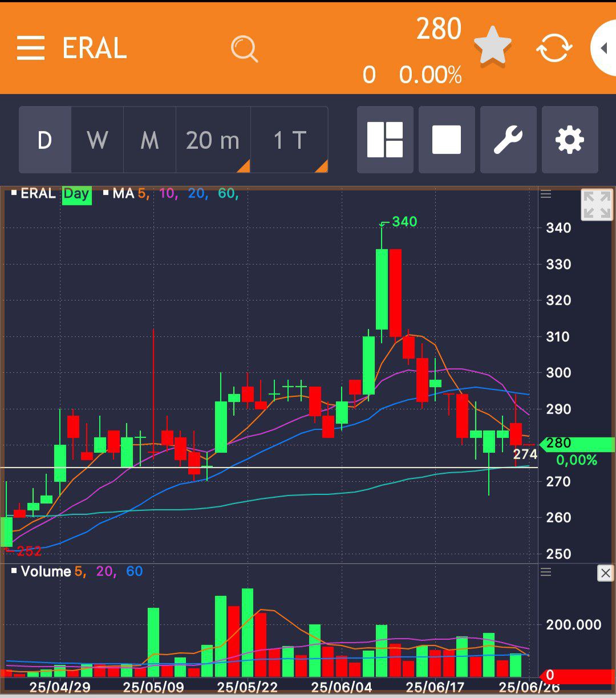Open the hamburger navigation menu
616x698 pixels.
coord(30,48)
